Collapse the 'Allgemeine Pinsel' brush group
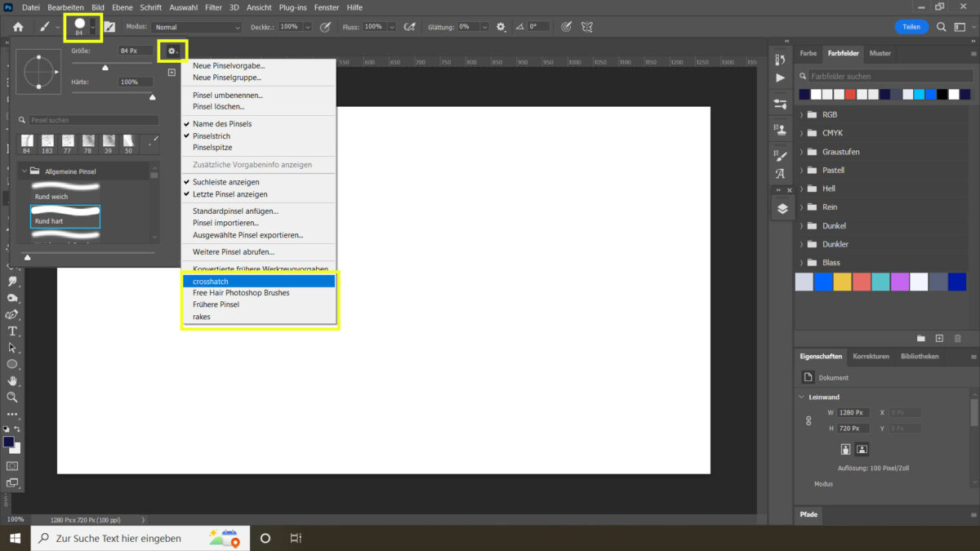Screen dimensions: 980x551 click(24, 171)
